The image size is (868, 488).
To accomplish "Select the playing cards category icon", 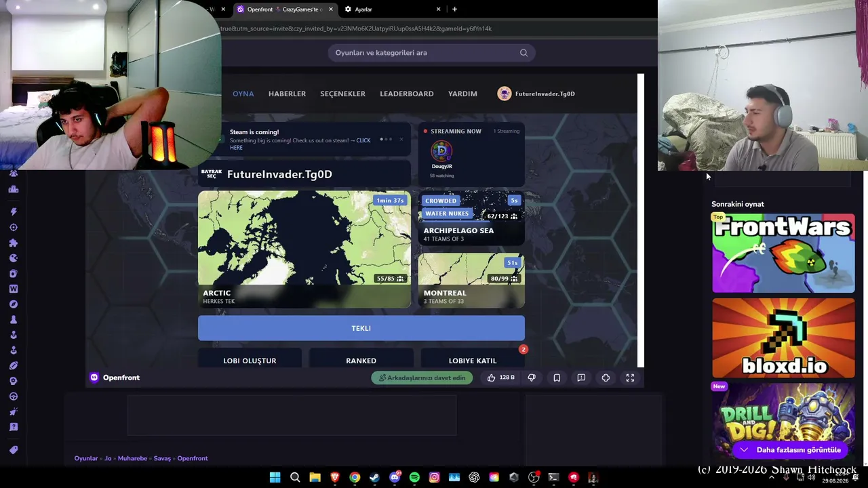I will click(14, 274).
